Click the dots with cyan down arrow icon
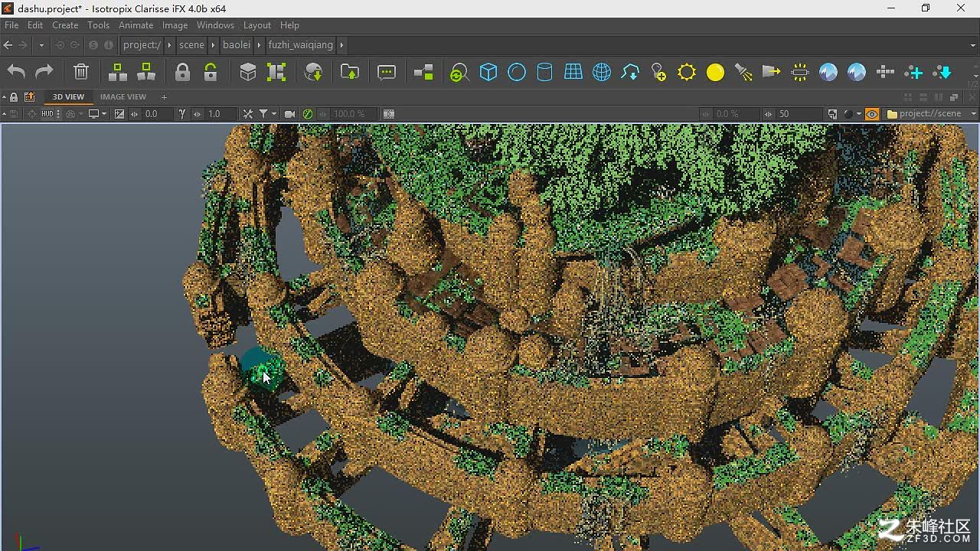Screen dimensions: 980x551 coord(942,72)
